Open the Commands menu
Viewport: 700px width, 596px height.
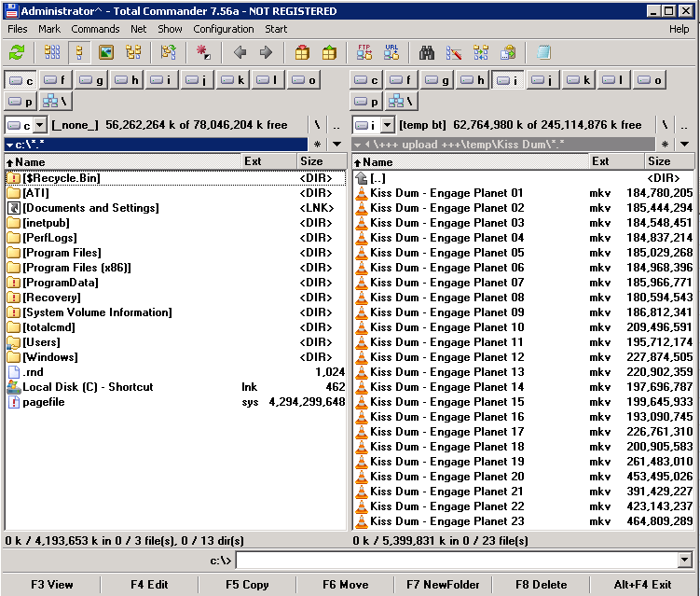coord(95,29)
